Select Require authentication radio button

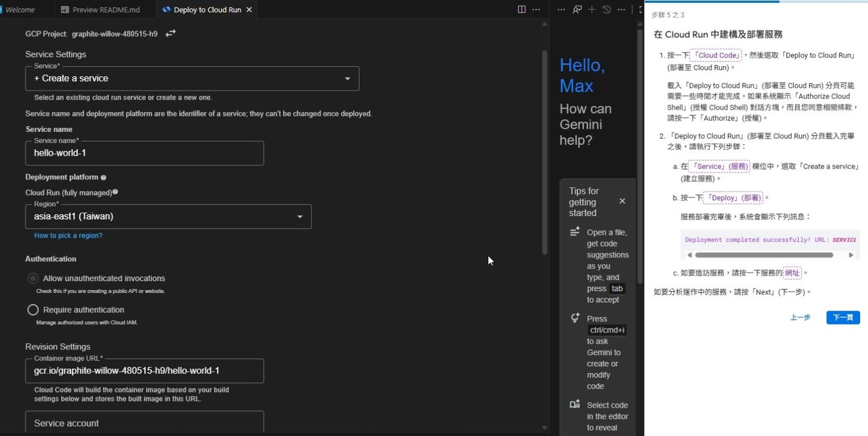pyautogui.click(x=33, y=310)
